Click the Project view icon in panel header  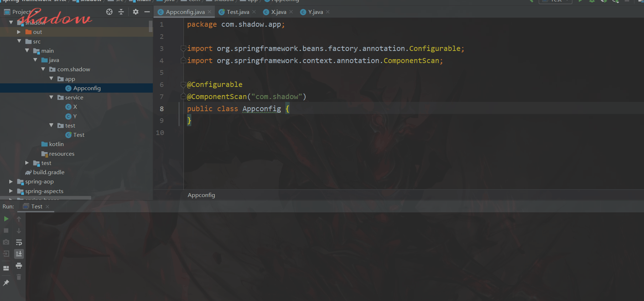coord(7,12)
